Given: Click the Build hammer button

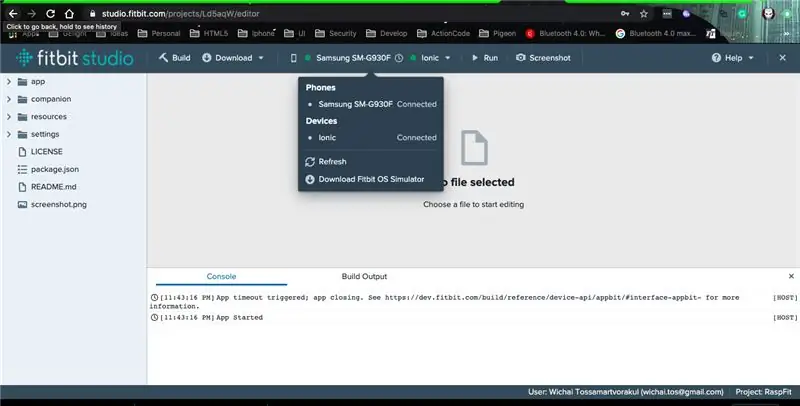Looking at the screenshot, I should click(x=174, y=58).
